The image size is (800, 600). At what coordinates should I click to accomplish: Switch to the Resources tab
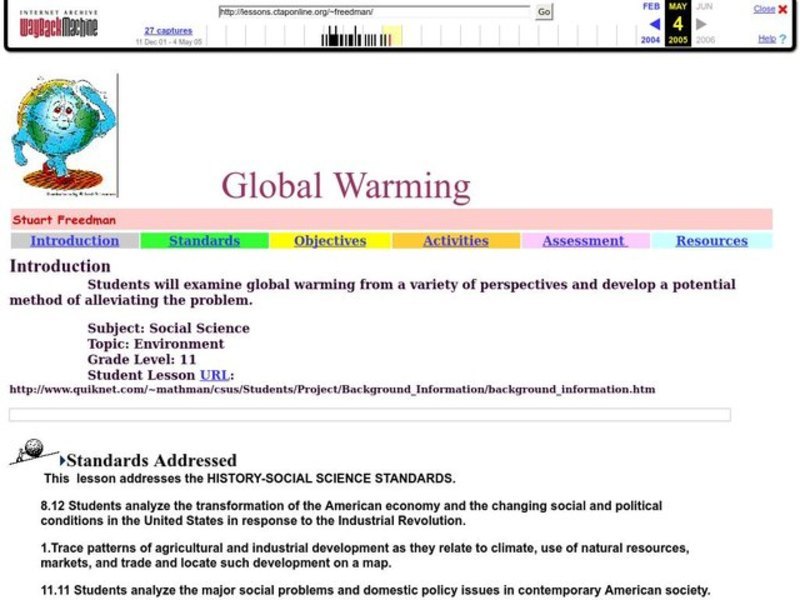710,240
